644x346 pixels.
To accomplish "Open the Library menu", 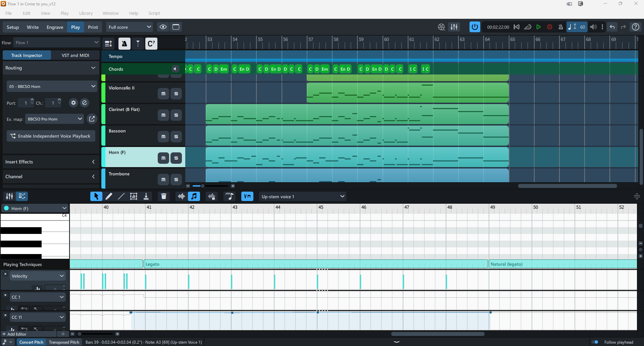I will (x=86, y=13).
